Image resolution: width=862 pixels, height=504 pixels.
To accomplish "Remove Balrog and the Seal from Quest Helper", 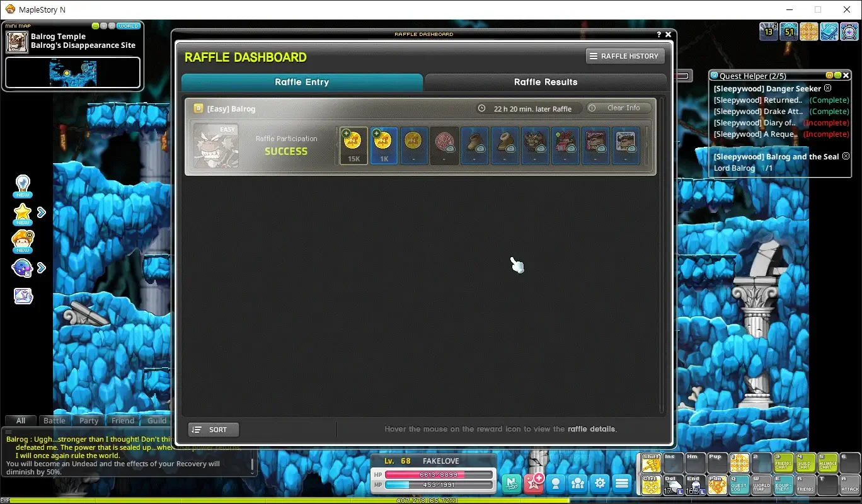I will tap(846, 156).
